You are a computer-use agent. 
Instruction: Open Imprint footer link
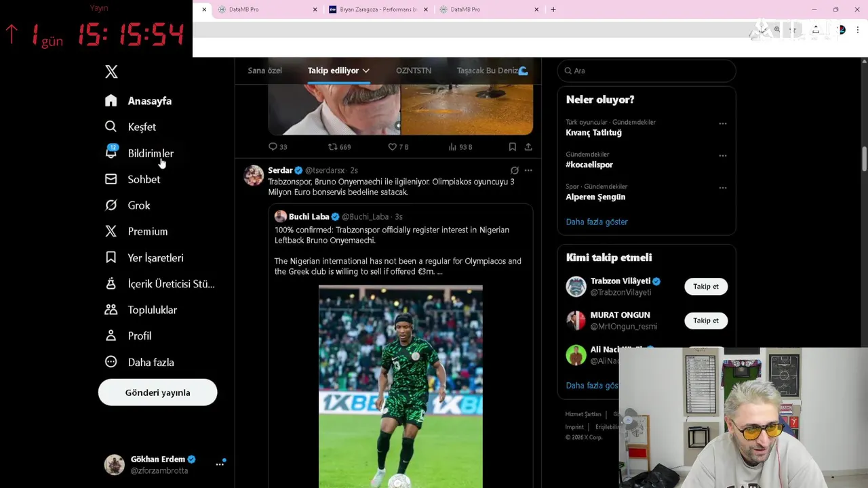pos(574,427)
